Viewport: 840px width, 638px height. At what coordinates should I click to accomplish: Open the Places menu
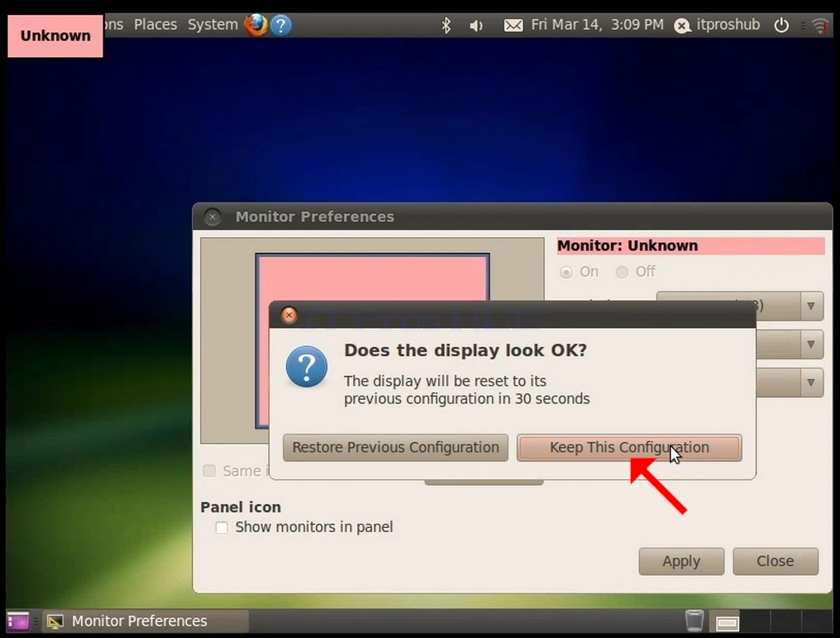pyautogui.click(x=155, y=25)
